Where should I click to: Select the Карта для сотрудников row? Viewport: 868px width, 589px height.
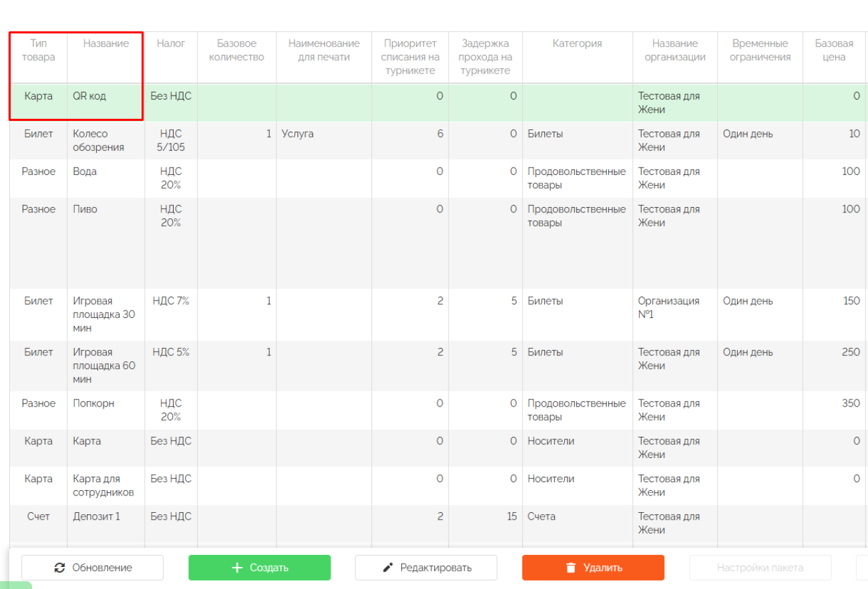point(103,485)
